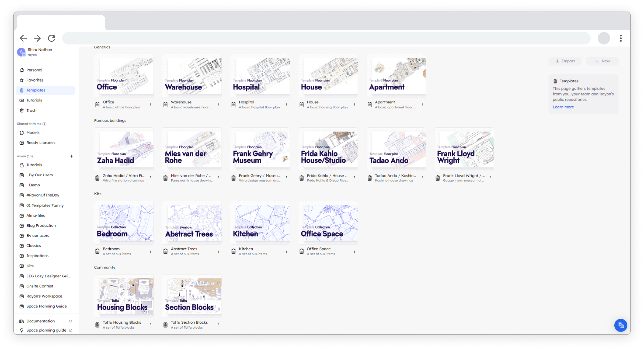644x350 pixels.
Task: Click the Learn more link
Action: pos(563,107)
